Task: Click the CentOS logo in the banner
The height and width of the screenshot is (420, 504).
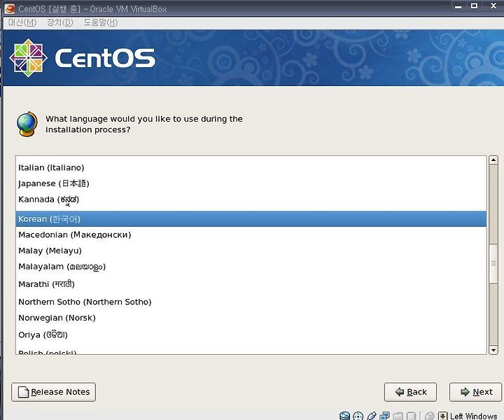Action: (83, 58)
